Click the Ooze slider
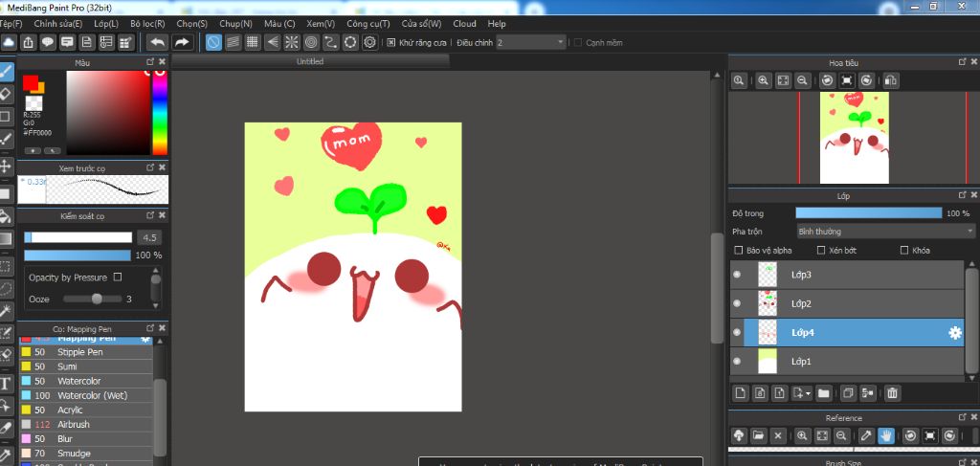Viewport: 980px width, 466px height. pyautogui.click(x=93, y=299)
